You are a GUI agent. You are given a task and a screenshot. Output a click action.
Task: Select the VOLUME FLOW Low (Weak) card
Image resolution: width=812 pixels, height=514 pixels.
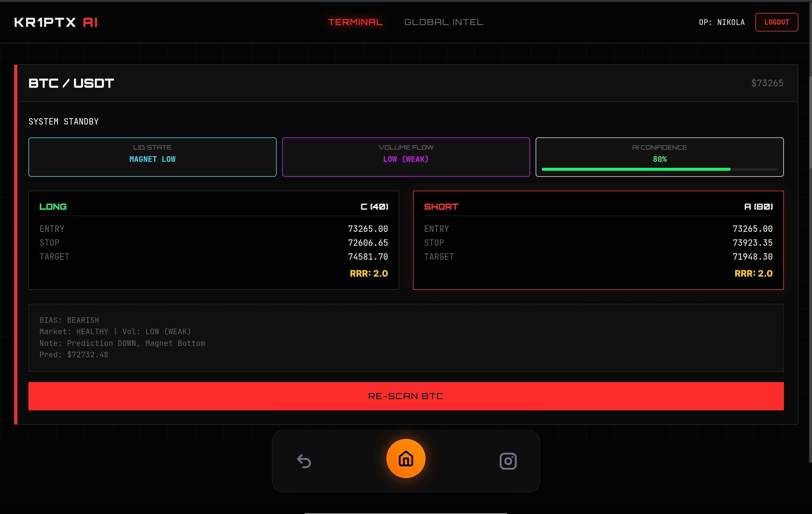[406, 157]
